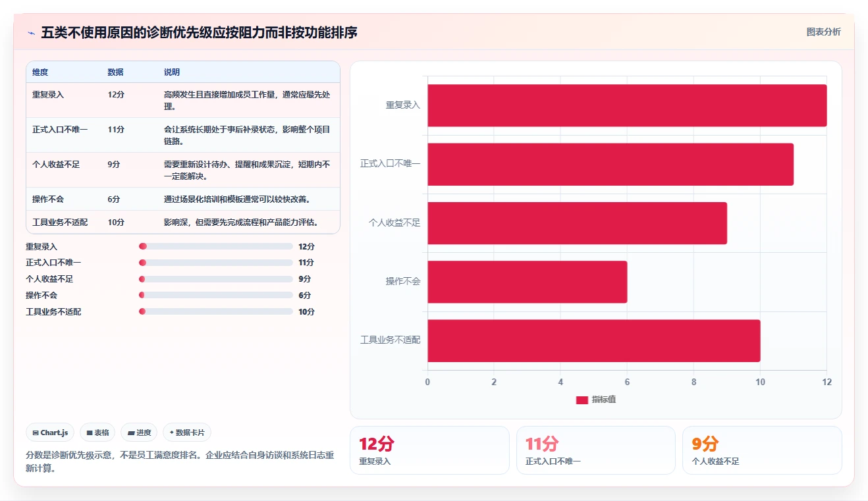Click the 工具业务不适配 chart axis label

point(391,340)
